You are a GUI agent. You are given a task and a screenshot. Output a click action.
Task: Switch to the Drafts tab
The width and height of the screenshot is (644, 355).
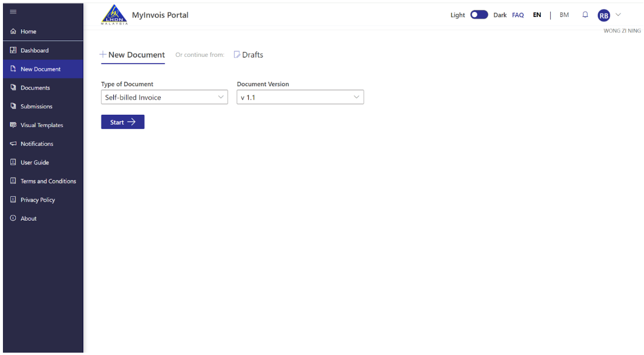point(249,55)
